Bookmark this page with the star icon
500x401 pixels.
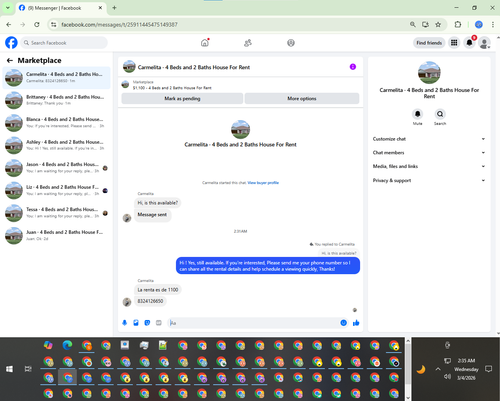point(438,24)
